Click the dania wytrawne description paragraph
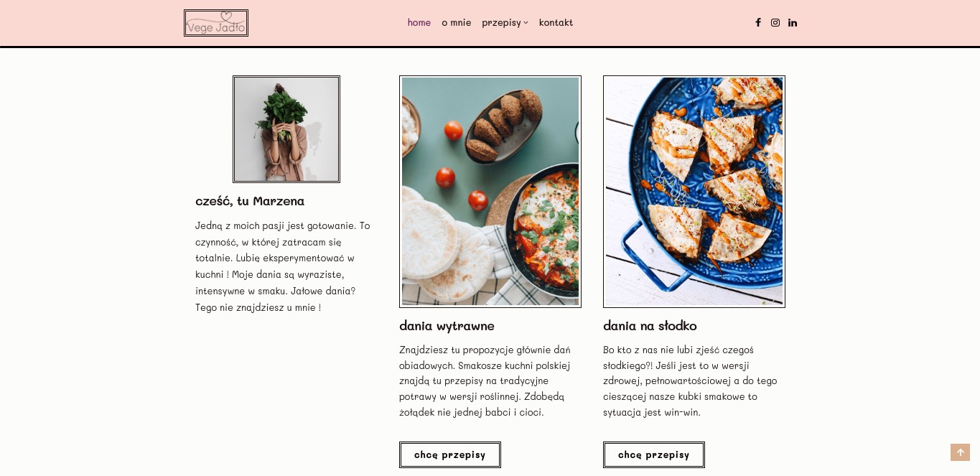The width and height of the screenshot is (980, 476). (485, 381)
